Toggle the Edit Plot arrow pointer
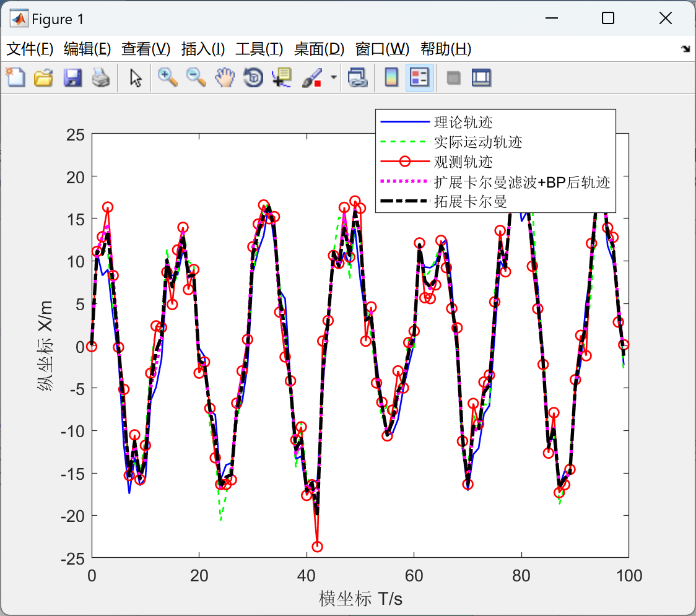Image resolution: width=696 pixels, height=616 pixels. click(136, 77)
